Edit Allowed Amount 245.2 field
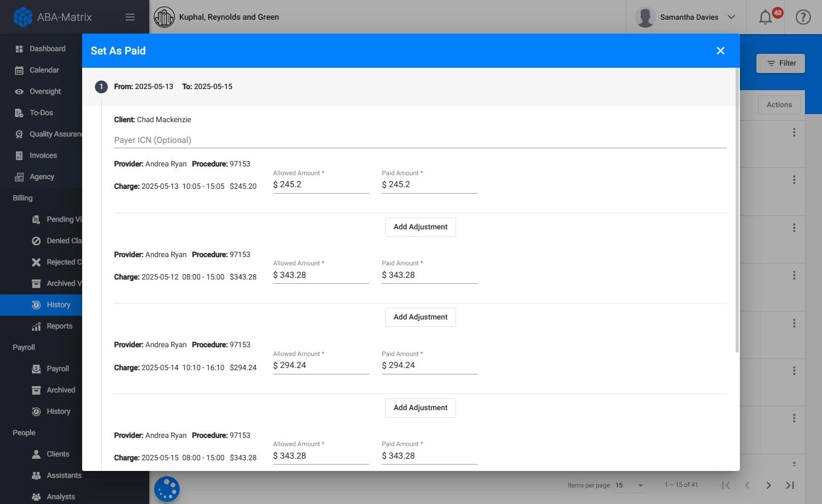822x504 pixels. tap(321, 185)
